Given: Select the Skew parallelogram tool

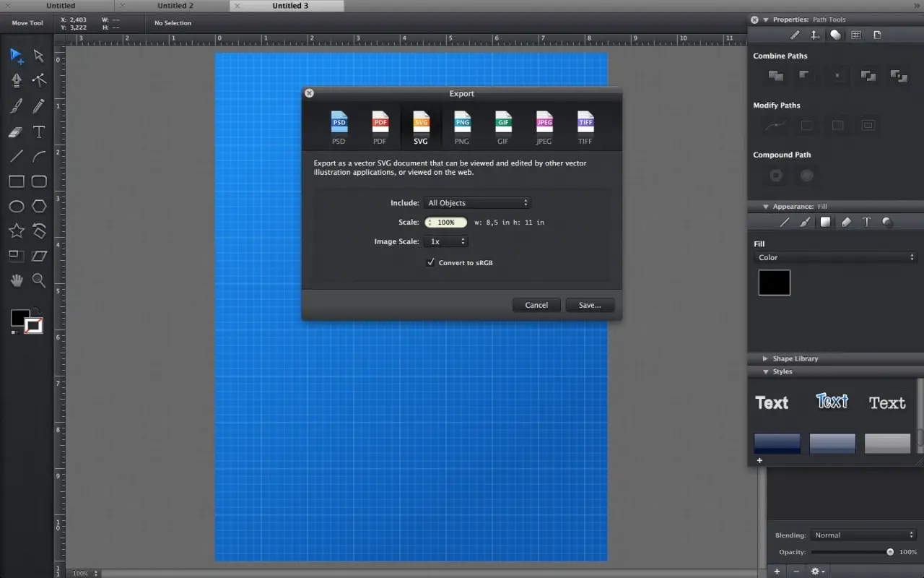Looking at the screenshot, I should (39, 256).
